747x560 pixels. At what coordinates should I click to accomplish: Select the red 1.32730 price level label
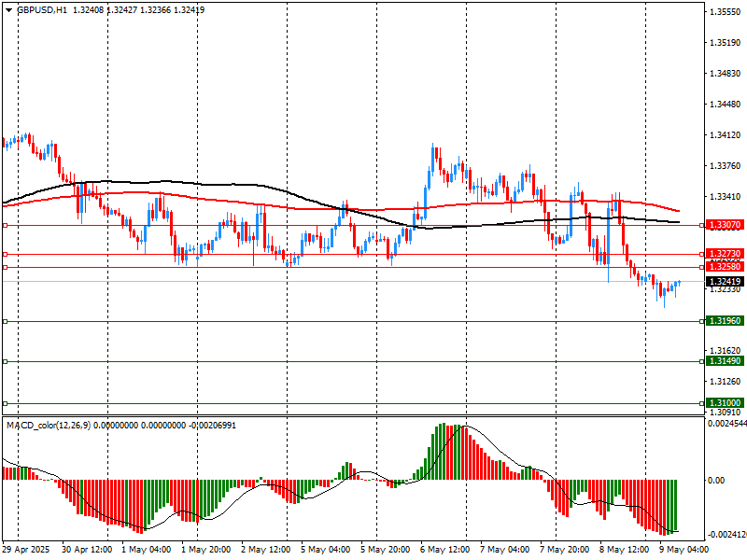(x=725, y=254)
